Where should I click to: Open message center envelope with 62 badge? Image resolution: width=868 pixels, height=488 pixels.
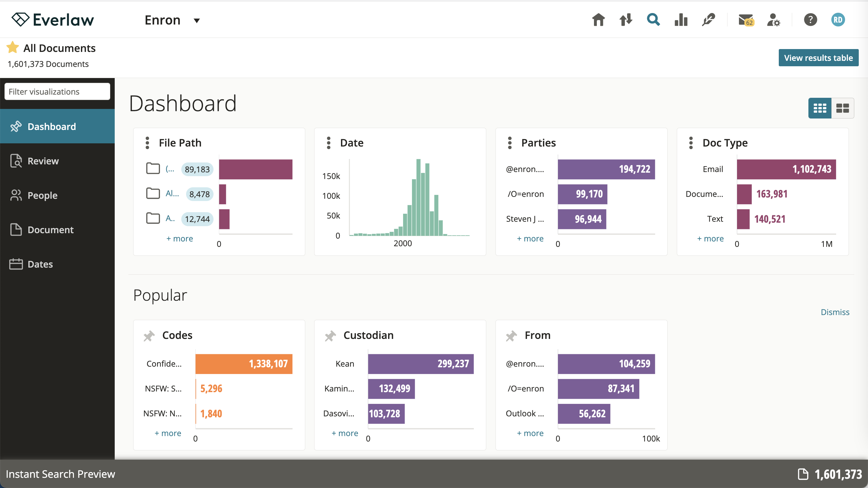pyautogui.click(x=746, y=20)
